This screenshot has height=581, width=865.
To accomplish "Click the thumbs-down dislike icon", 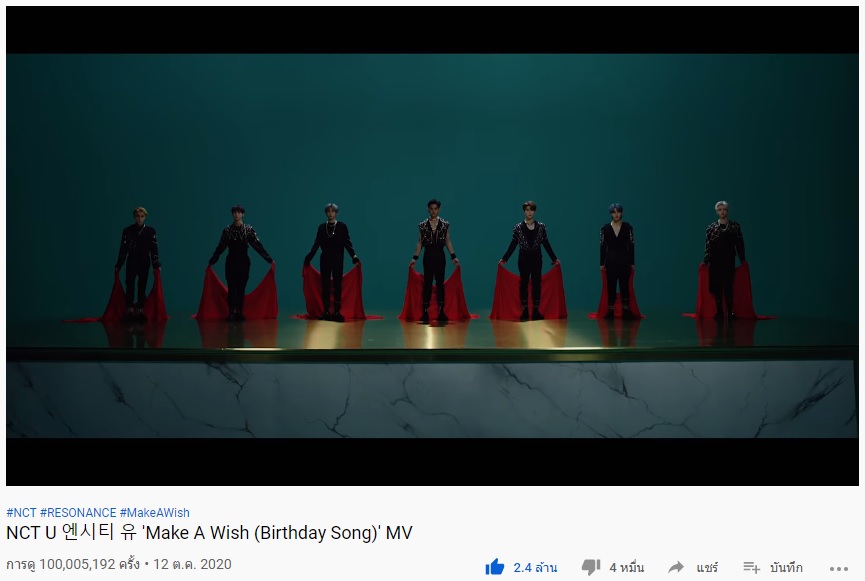I will 591,567.
